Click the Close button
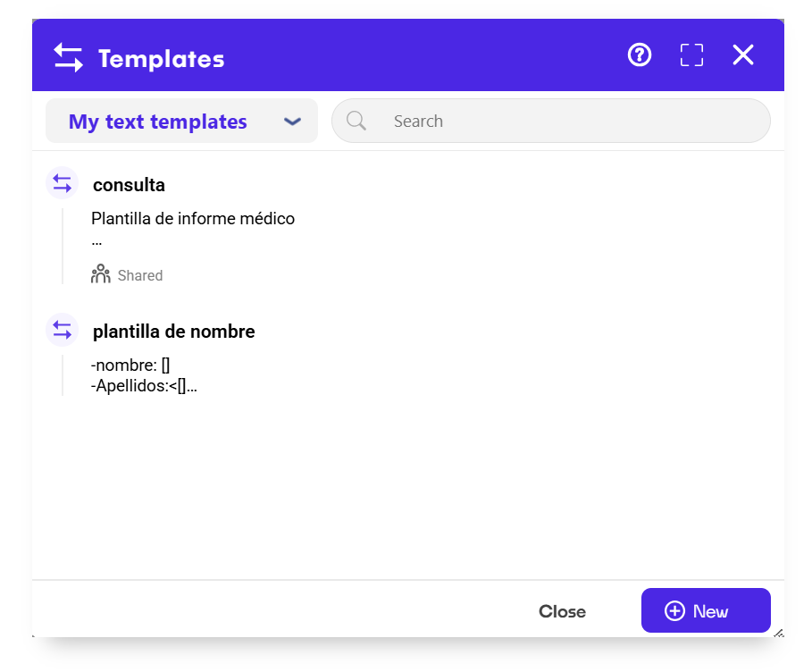 [x=562, y=611]
